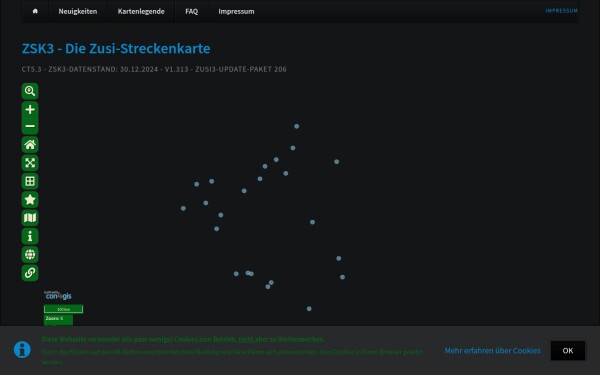Toggle fullscreen with the expand arrows button

[x=30, y=163]
